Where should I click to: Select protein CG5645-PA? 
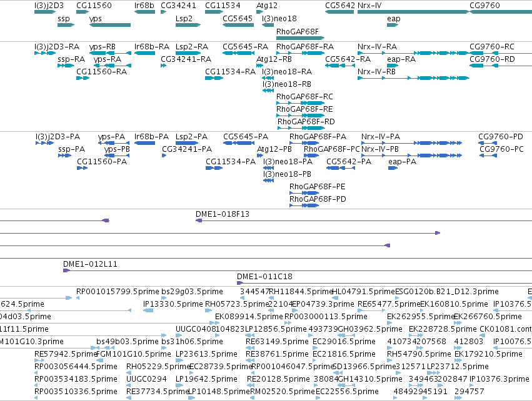tap(245, 137)
